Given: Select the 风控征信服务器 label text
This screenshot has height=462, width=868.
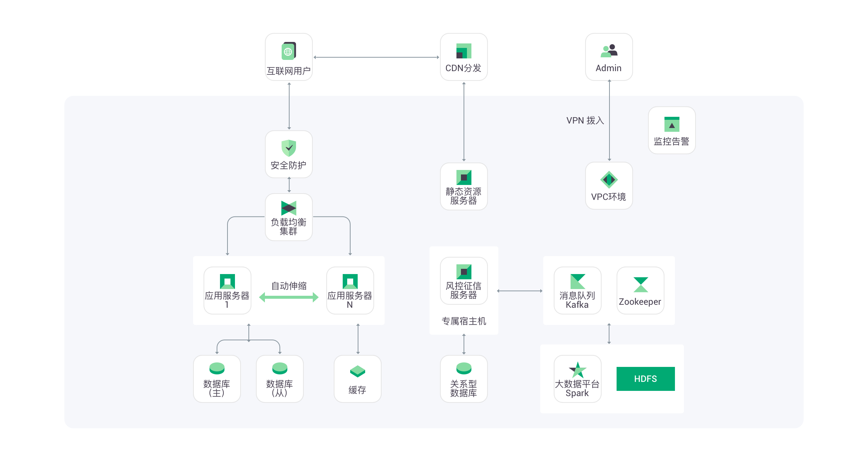Looking at the screenshot, I should [464, 291].
